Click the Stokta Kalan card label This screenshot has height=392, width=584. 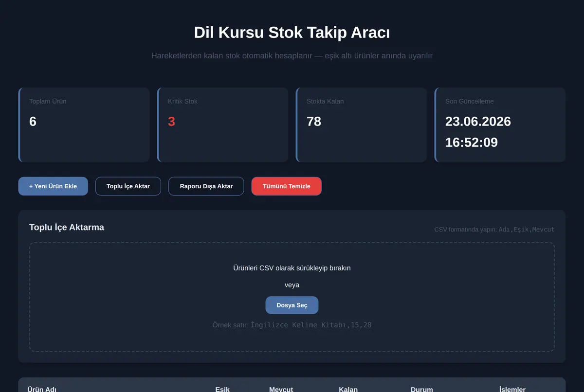[x=325, y=101]
